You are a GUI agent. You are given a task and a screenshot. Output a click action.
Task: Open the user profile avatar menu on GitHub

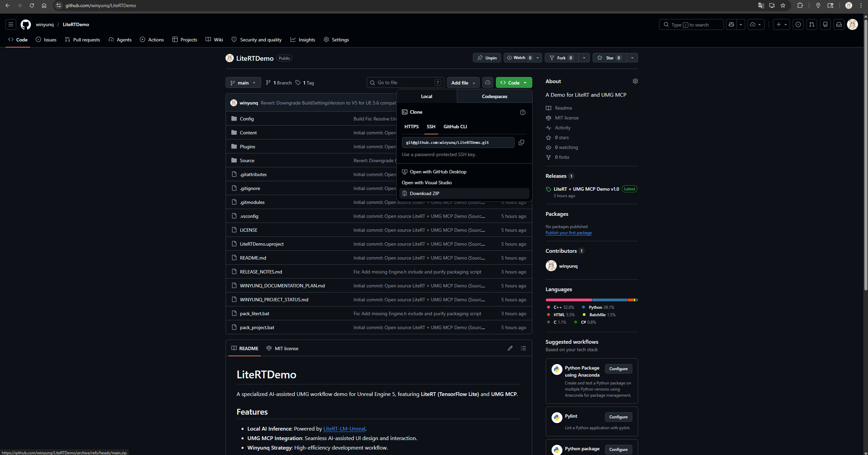[x=852, y=24]
